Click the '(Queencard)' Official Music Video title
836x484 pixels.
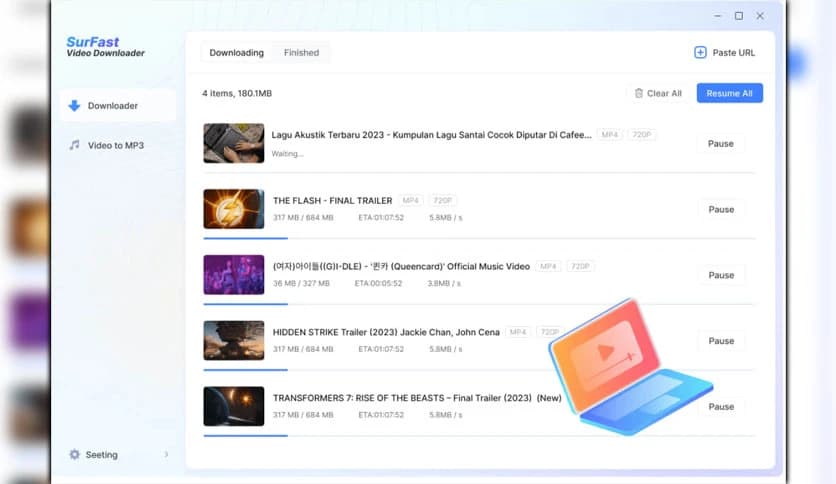(401, 266)
